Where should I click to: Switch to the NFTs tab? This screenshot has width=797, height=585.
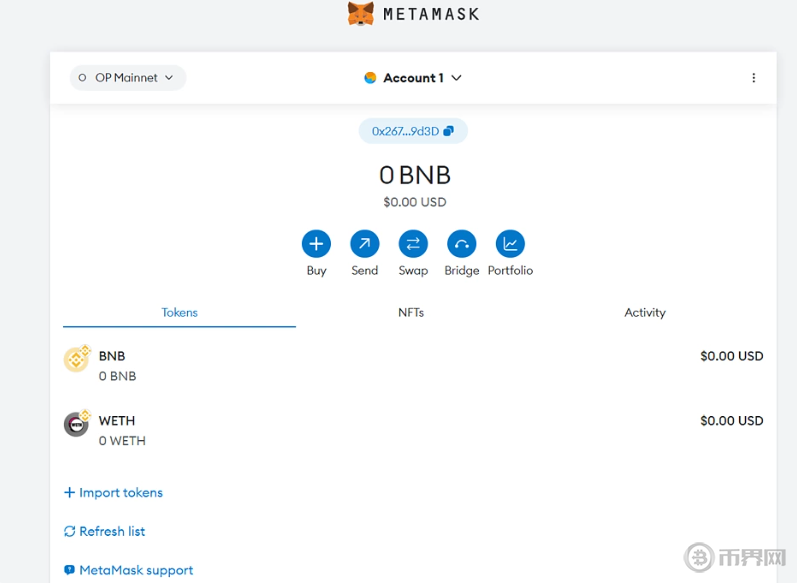coord(411,313)
